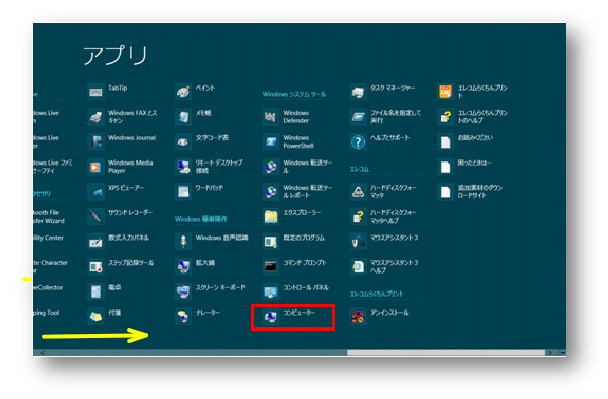Click the scrollbar's right arrow

pos(549,352)
